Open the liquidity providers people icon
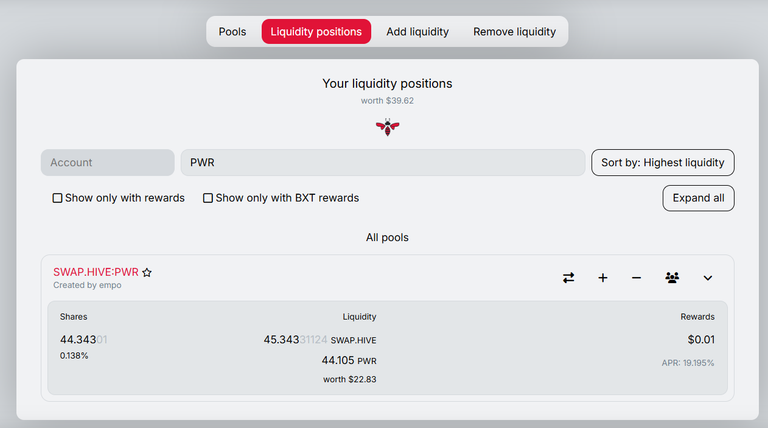 [x=672, y=278]
